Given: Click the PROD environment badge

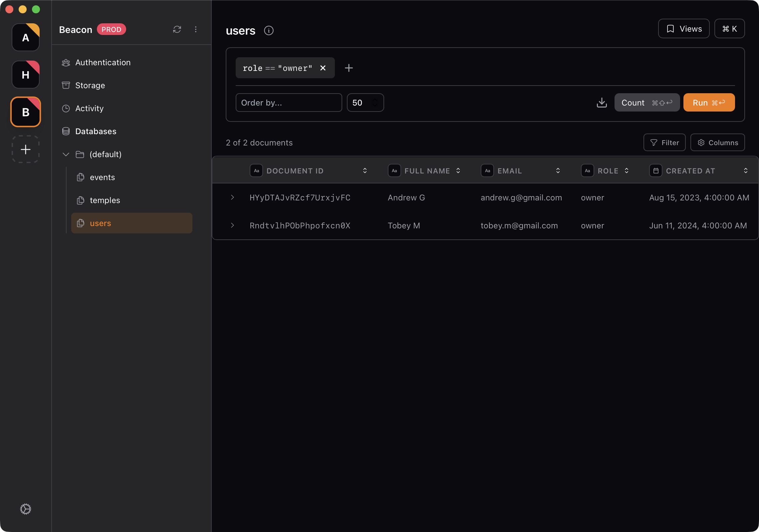Looking at the screenshot, I should [x=112, y=29].
